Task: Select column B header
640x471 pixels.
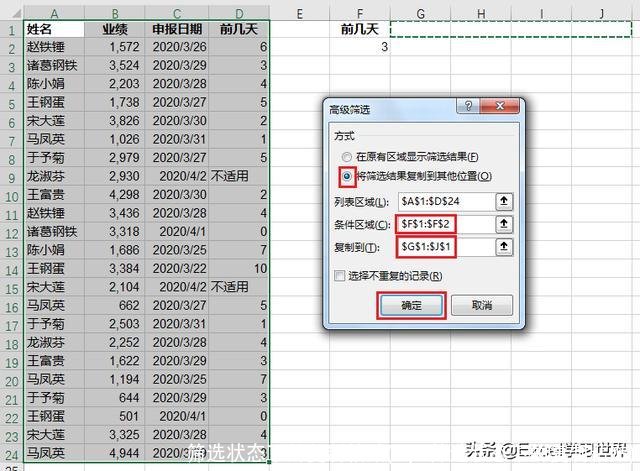Action: [x=115, y=13]
